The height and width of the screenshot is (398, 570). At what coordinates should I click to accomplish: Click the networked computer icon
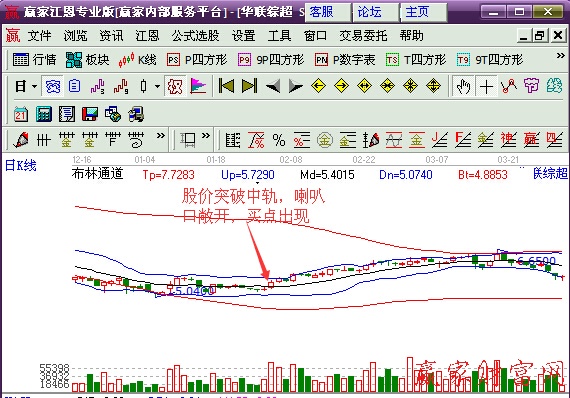(x=136, y=114)
